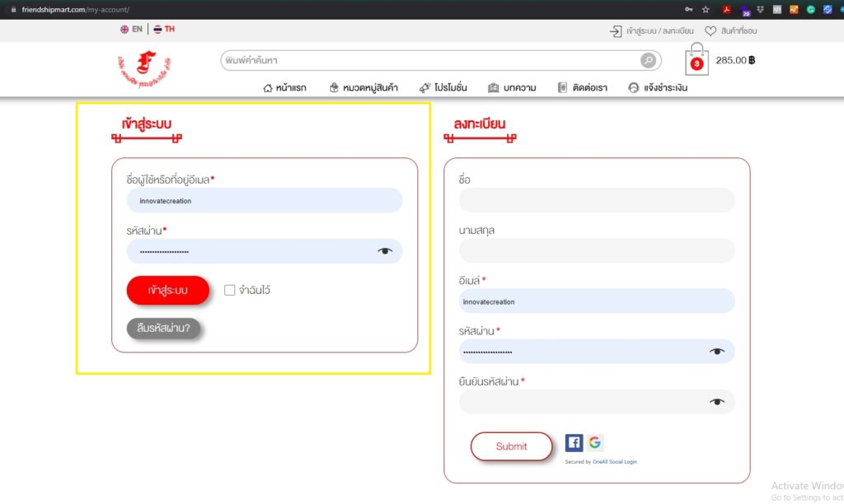This screenshot has height=504, width=844.
Task: Focus the product search input field
Action: (x=429, y=61)
